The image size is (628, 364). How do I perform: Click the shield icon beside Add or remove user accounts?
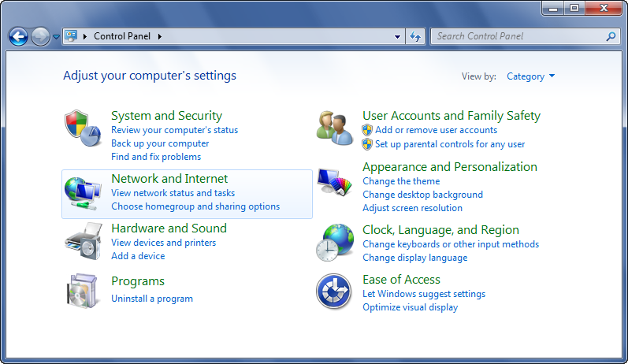(367, 130)
